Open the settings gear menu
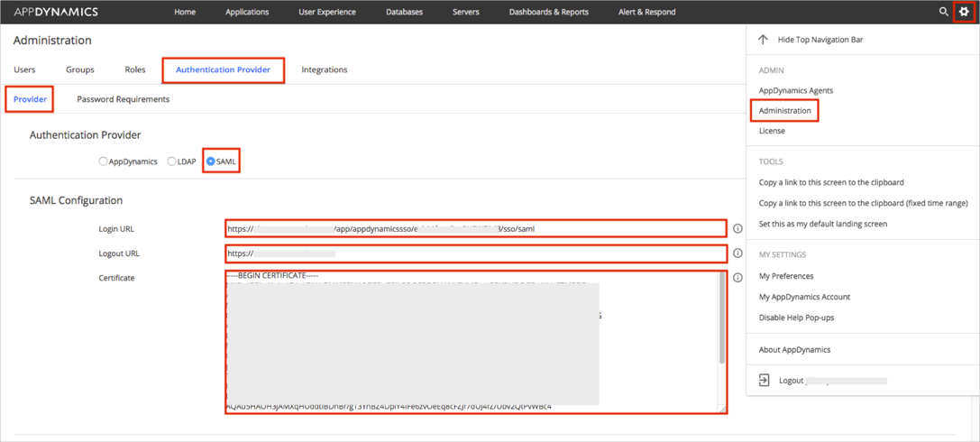This screenshot has height=442, width=980. pos(964,12)
